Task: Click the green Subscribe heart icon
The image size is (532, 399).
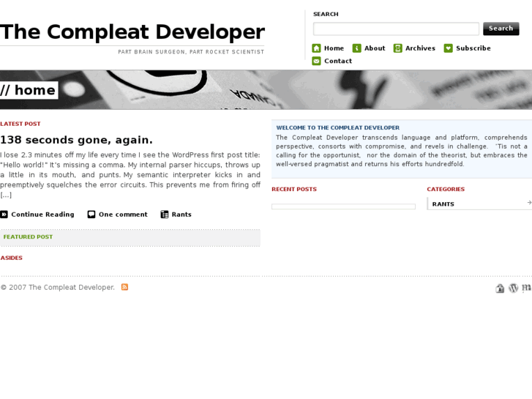Action: point(448,48)
